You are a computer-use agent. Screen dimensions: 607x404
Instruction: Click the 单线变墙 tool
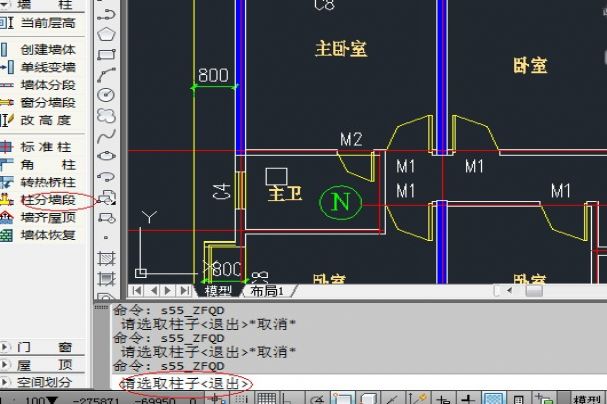47,67
